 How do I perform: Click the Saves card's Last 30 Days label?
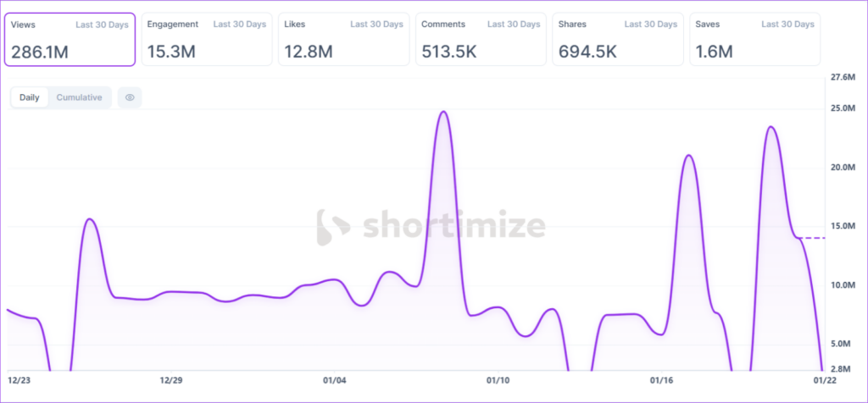pyautogui.click(x=788, y=25)
